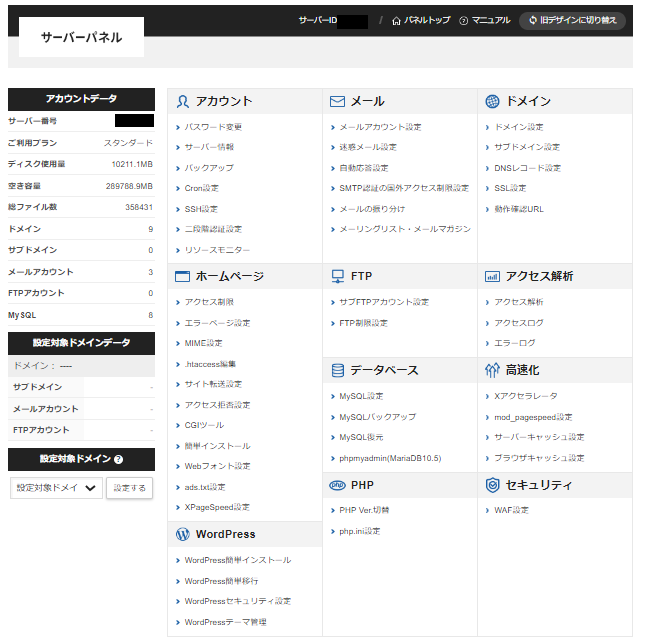The width and height of the screenshot is (645, 641).
Task: Open SSL設定 under domain section
Action: click(510, 188)
